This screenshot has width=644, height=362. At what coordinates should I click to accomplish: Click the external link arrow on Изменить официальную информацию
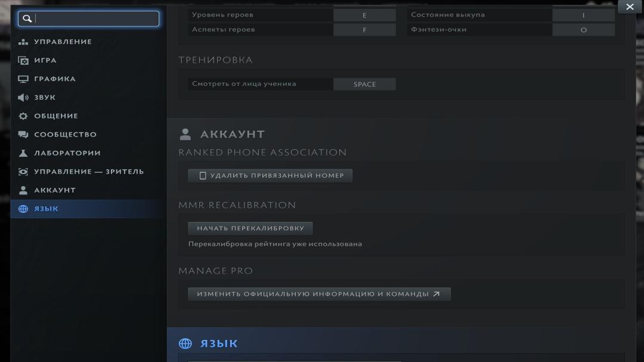[436, 294]
